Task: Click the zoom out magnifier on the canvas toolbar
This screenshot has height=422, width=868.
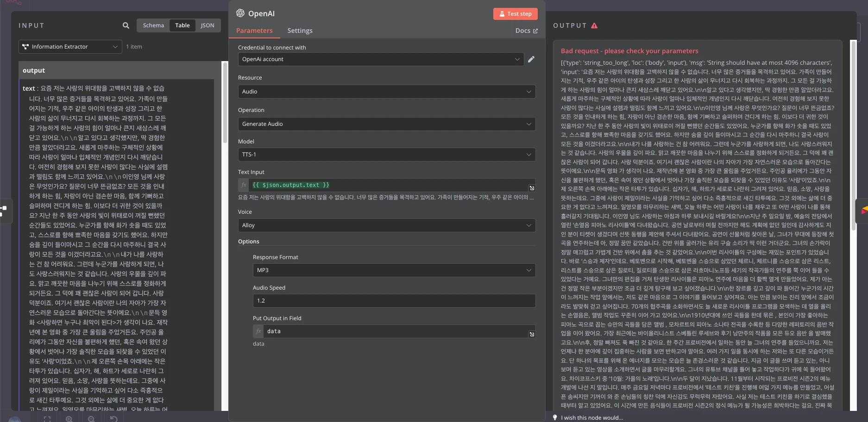Action: coord(91,419)
